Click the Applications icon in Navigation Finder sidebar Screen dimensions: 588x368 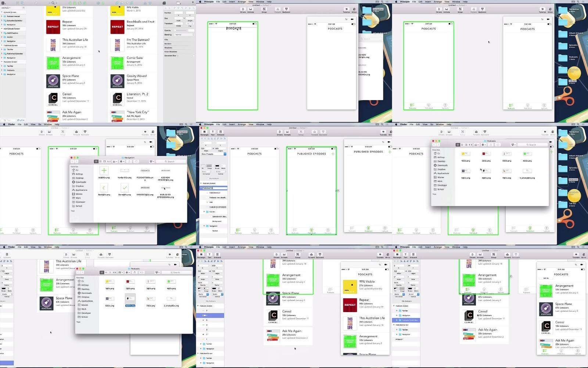73,190
